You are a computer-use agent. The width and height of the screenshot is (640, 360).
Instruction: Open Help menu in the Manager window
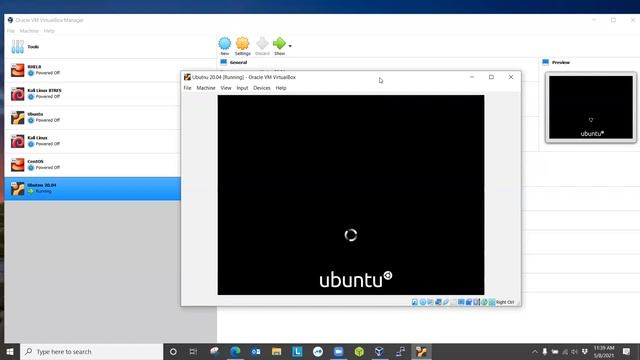pyautogui.click(x=49, y=31)
